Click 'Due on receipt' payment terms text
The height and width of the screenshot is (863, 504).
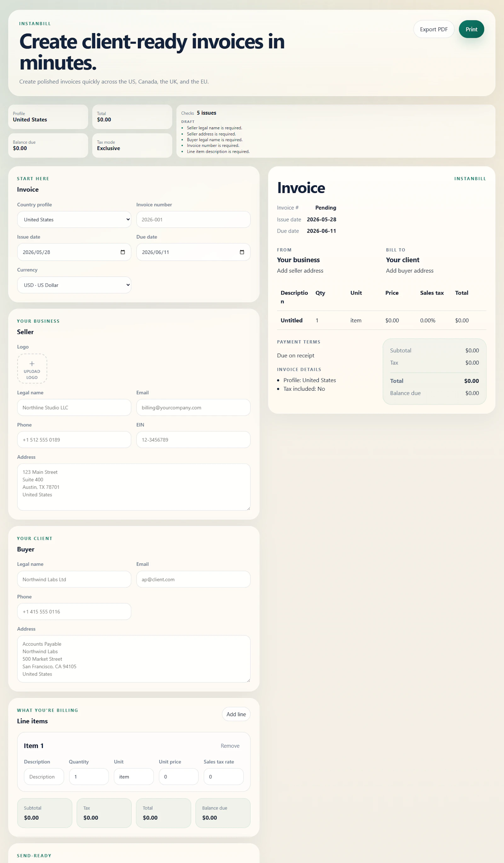click(295, 355)
